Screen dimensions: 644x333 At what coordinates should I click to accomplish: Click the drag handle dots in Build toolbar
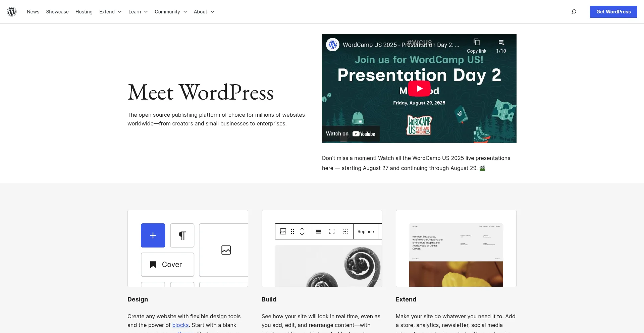[x=292, y=231]
